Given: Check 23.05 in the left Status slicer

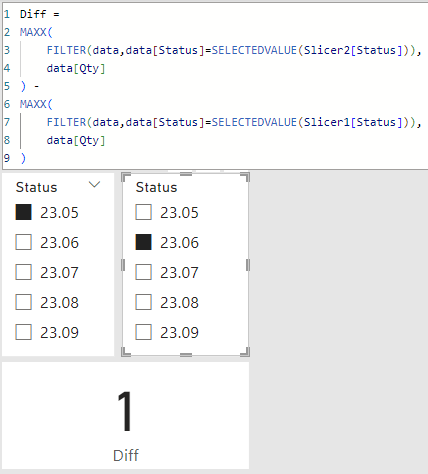Looking at the screenshot, I should 23,212.
